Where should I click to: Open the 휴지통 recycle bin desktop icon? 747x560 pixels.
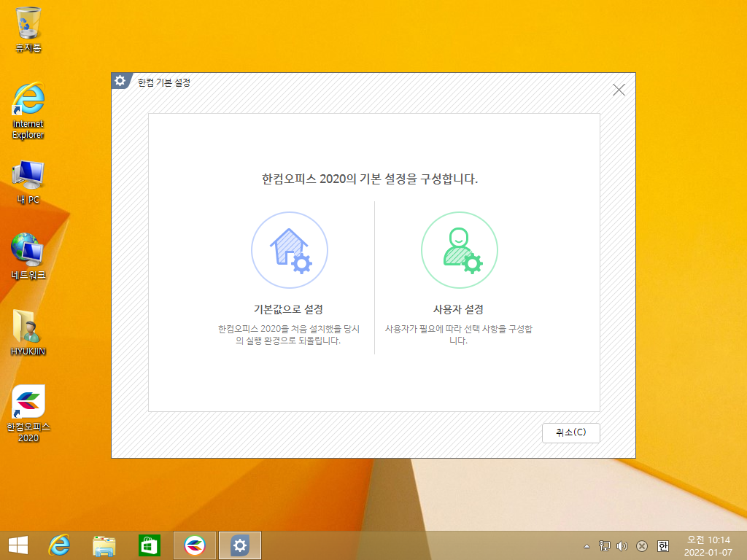28,29
